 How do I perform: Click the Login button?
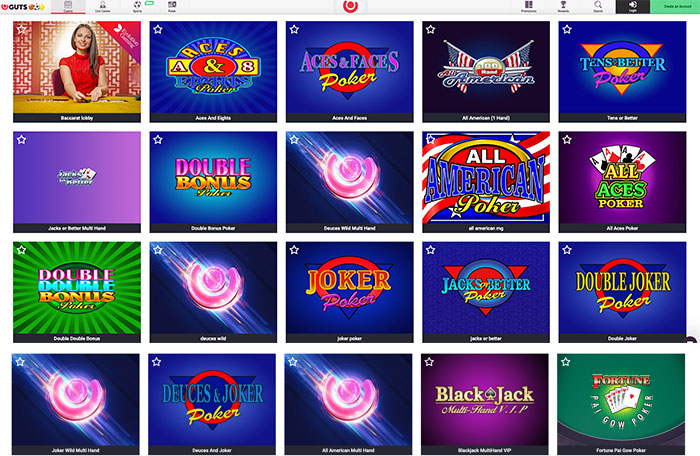(633, 7)
